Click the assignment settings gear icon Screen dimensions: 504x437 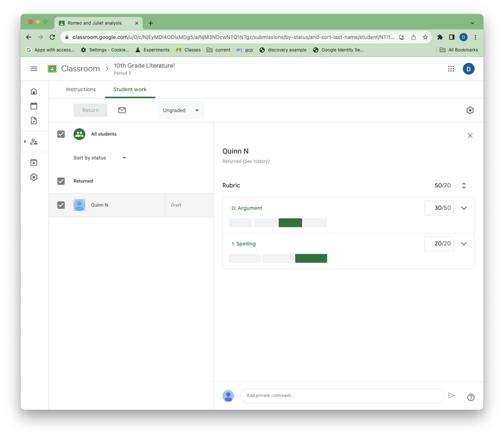coord(470,110)
